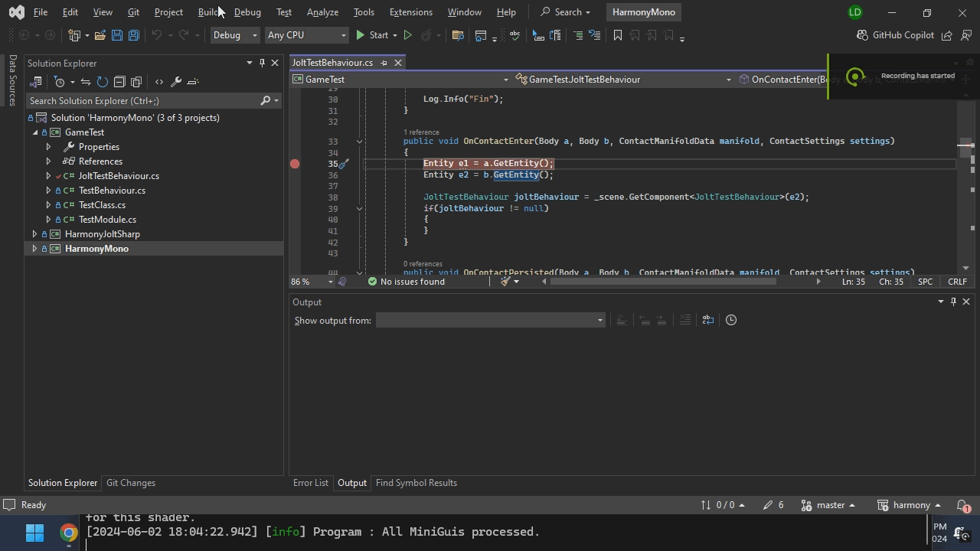Toggle a bookmark using the bookmark toolbar icon
The height and width of the screenshot is (551, 980).
[x=617, y=35]
